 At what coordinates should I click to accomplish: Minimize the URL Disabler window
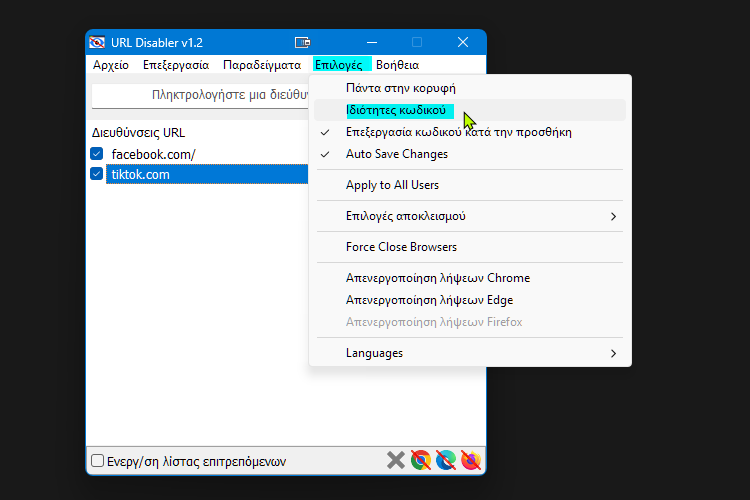(x=372, y=42)
